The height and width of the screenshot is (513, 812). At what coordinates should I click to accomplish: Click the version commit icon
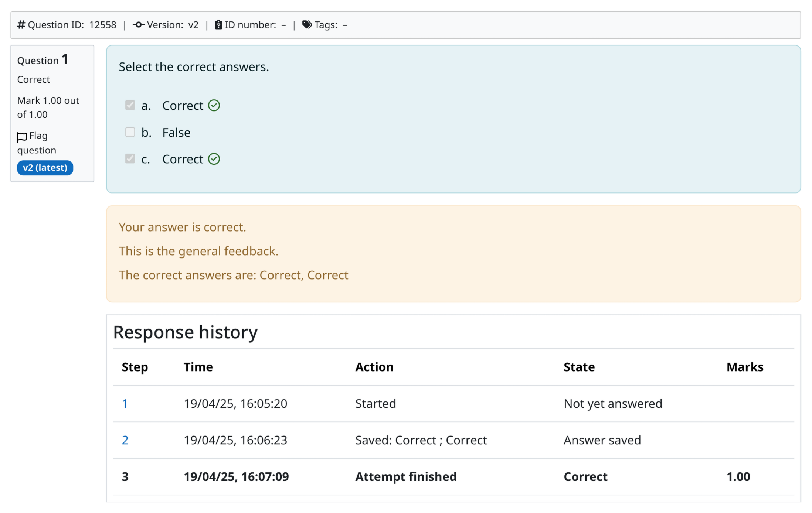(x=139, y=25)
